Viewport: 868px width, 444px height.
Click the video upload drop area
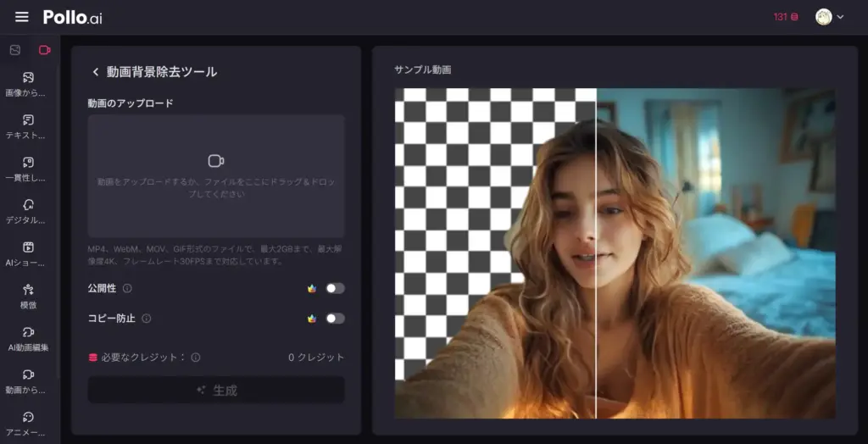click(x=216, y=176)
